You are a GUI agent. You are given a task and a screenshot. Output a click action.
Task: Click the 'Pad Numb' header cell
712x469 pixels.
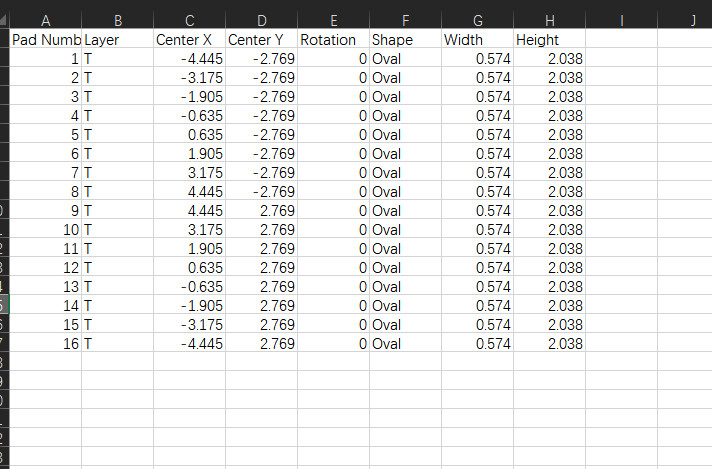point(45,40)
